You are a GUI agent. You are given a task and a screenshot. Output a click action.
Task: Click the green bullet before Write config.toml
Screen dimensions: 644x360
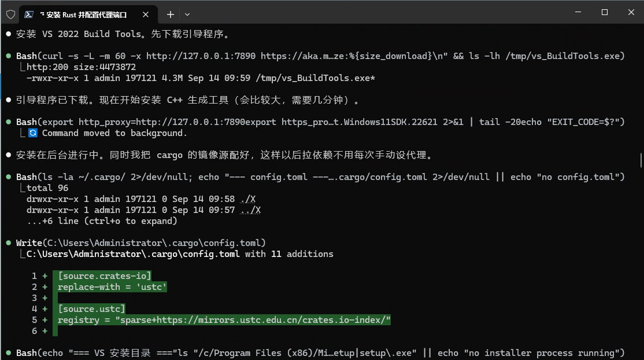tap(8, 243)
